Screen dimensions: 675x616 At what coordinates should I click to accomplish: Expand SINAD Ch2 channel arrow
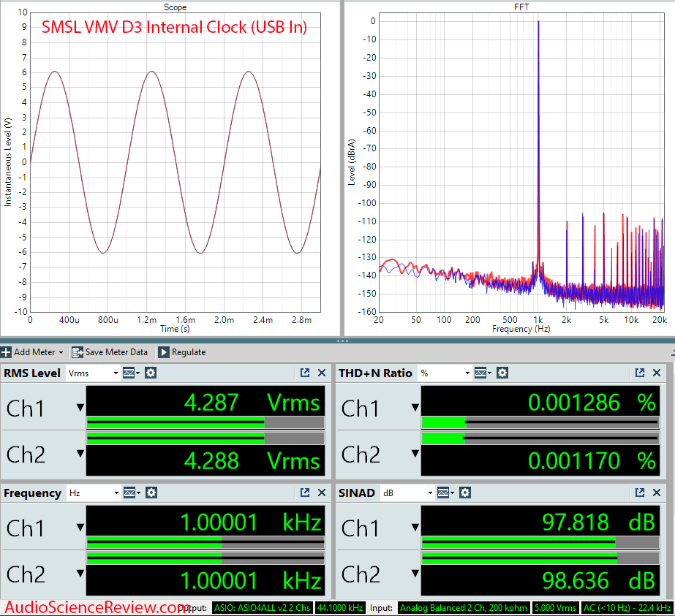[x=415, y=573]
